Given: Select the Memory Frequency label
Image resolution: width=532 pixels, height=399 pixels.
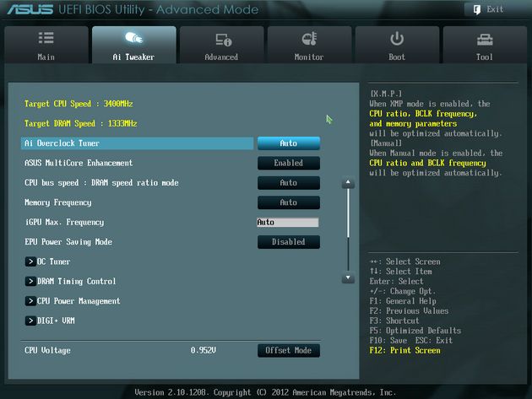Looking at the screenshot, I should [x=58, y=202].
